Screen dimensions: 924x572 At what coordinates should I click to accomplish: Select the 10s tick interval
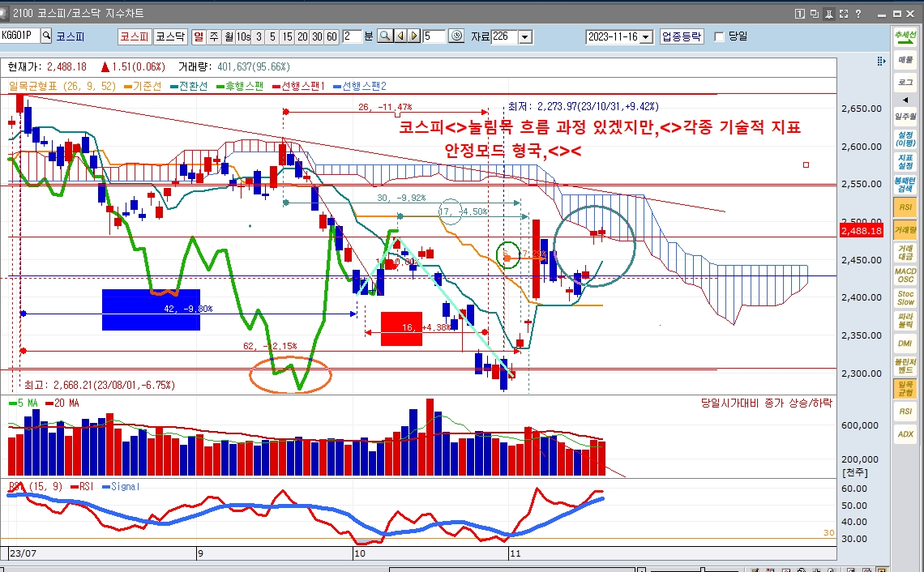(243, 36)
